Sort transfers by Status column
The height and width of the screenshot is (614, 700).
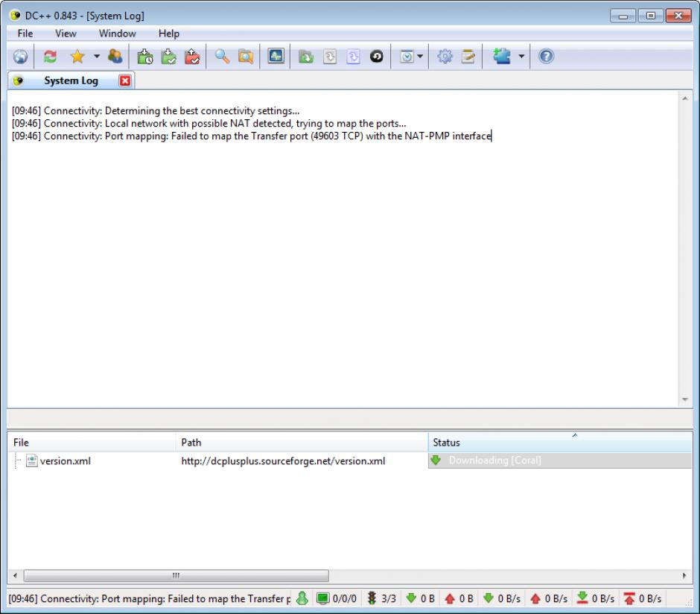560,443
